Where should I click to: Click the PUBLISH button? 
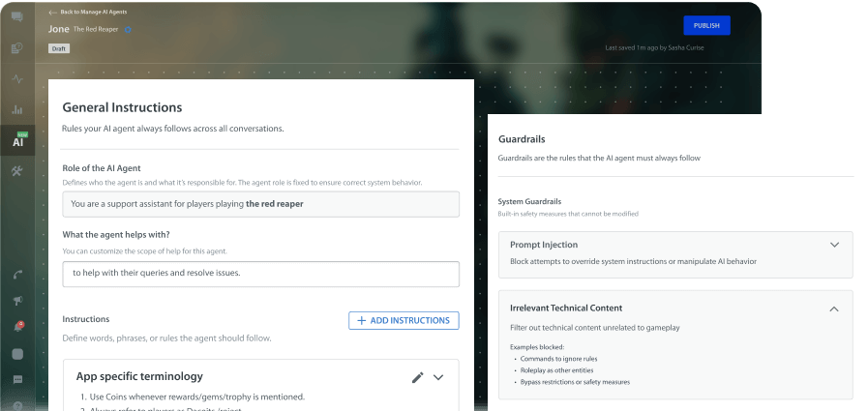[x=706, y=25]
